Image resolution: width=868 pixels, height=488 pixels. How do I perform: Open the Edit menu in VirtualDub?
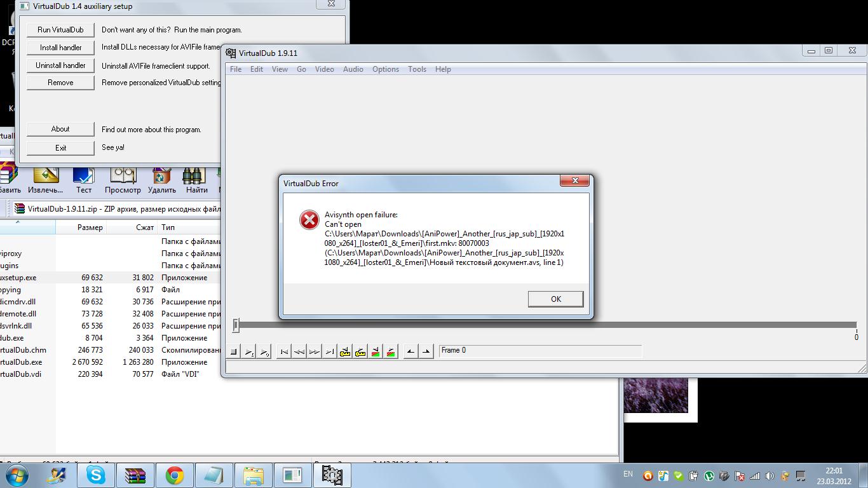coord(257,69)
